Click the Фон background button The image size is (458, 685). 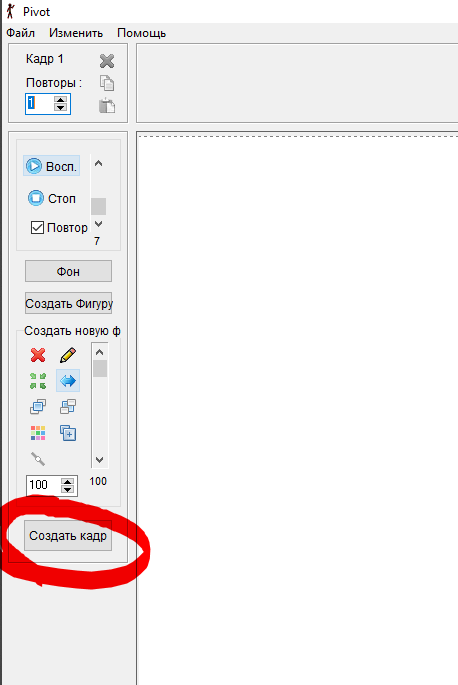tap(68, 271)
